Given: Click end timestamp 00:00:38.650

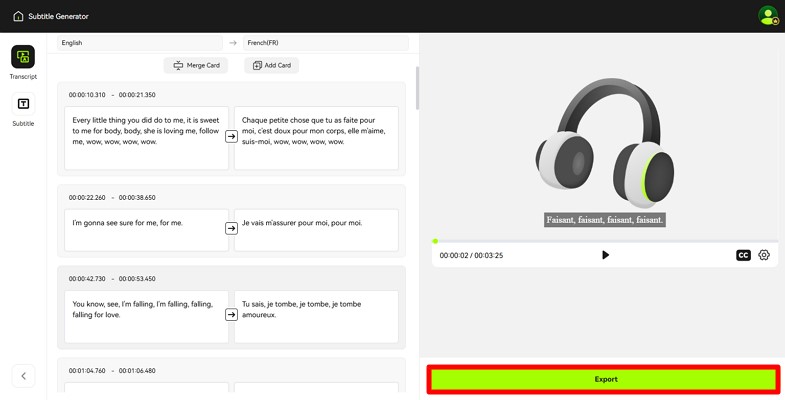Looking at the screenshot, I should pyautogui.click(x=137, y=197).
